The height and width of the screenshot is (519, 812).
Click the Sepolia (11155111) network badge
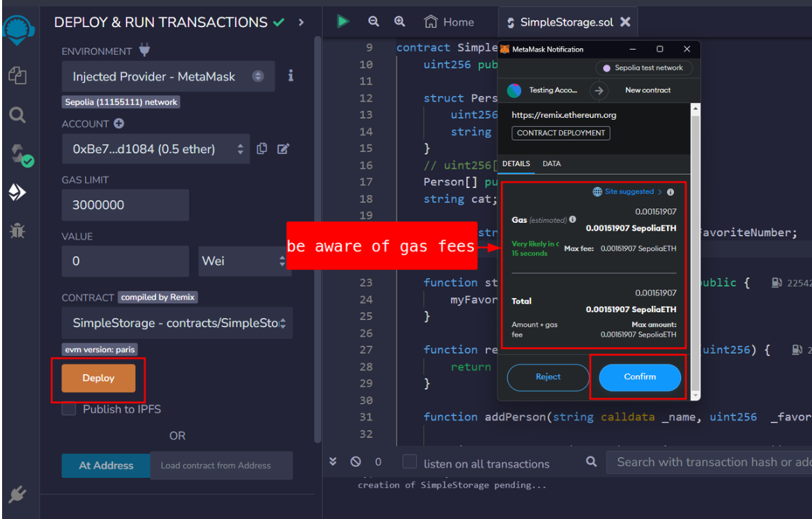tap(121, 102)
